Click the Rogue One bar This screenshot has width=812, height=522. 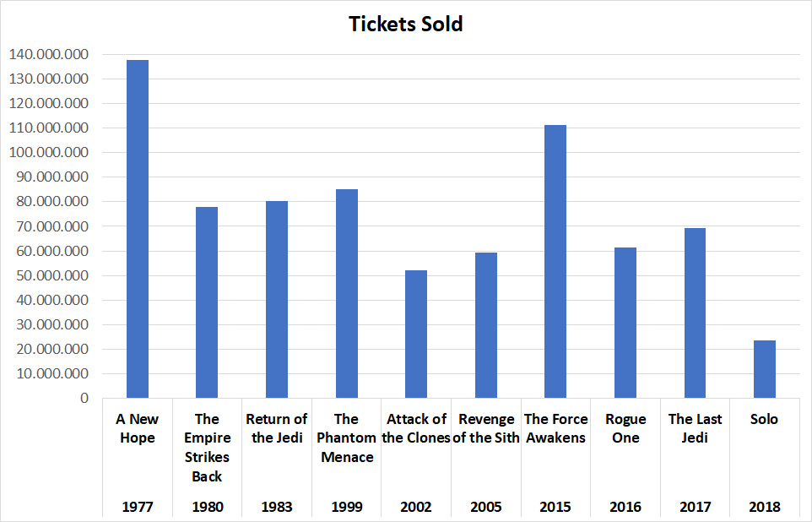click(x=625, y=322)
